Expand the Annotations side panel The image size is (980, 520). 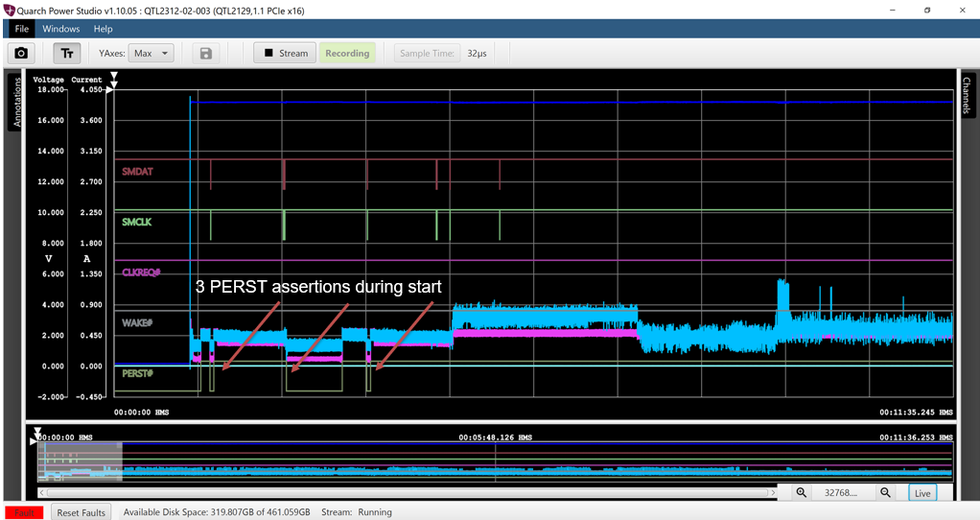coord(15,103)
